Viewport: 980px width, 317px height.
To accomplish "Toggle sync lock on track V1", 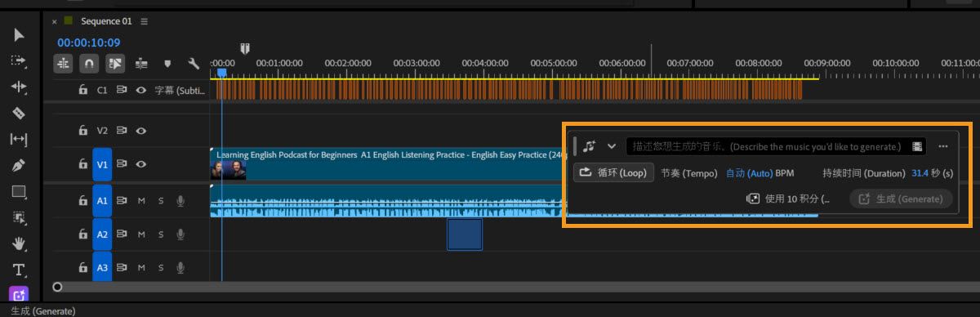I will pos(122,164).
